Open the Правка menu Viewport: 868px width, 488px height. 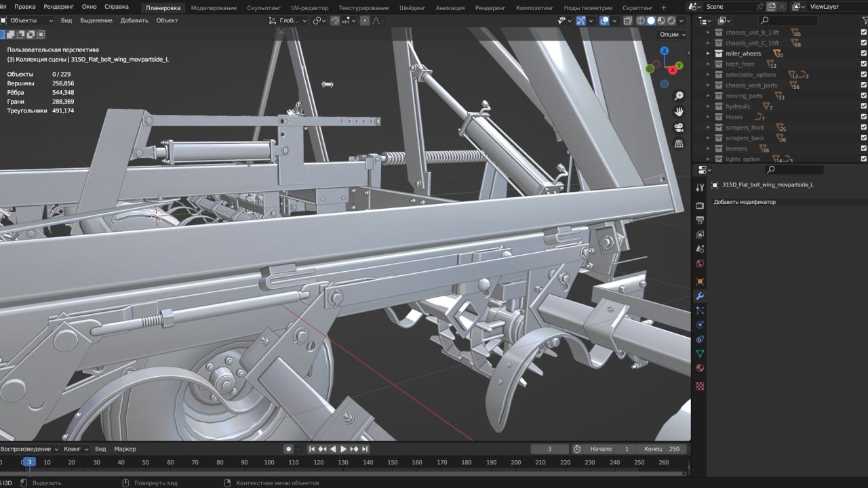click(24, 7)
